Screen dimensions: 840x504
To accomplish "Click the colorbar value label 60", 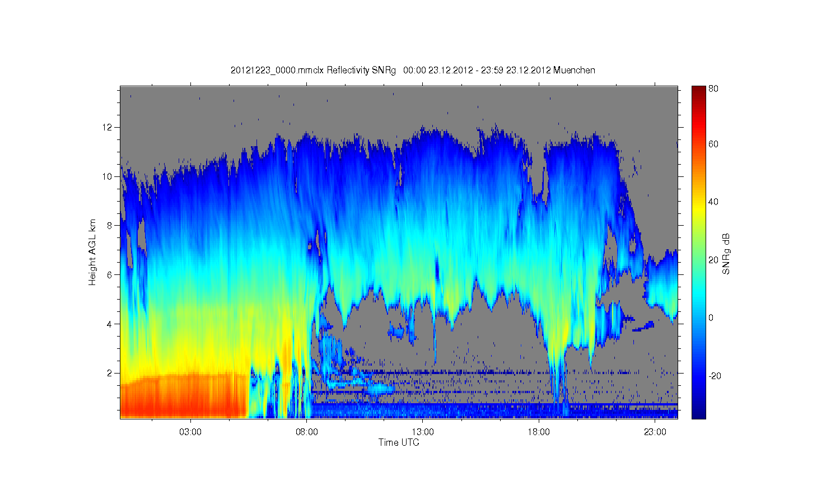I will [x=713, y=144].
